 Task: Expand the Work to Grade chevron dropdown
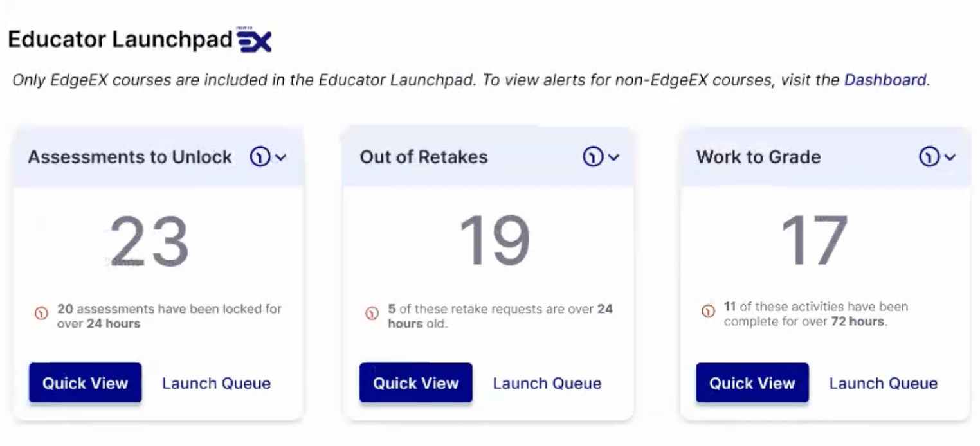[950, 157]
